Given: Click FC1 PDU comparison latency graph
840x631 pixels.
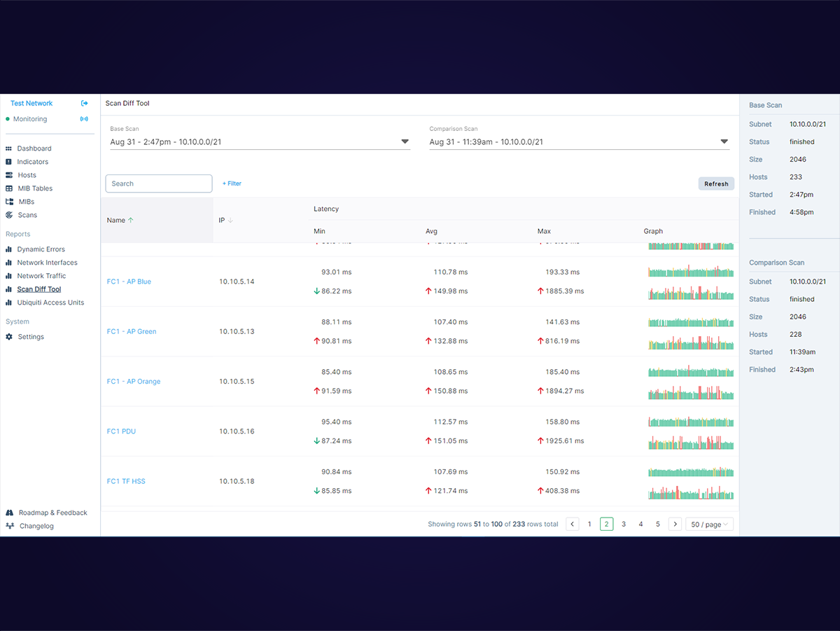Looking at the screenshot, I should click(x=691, y=442).
